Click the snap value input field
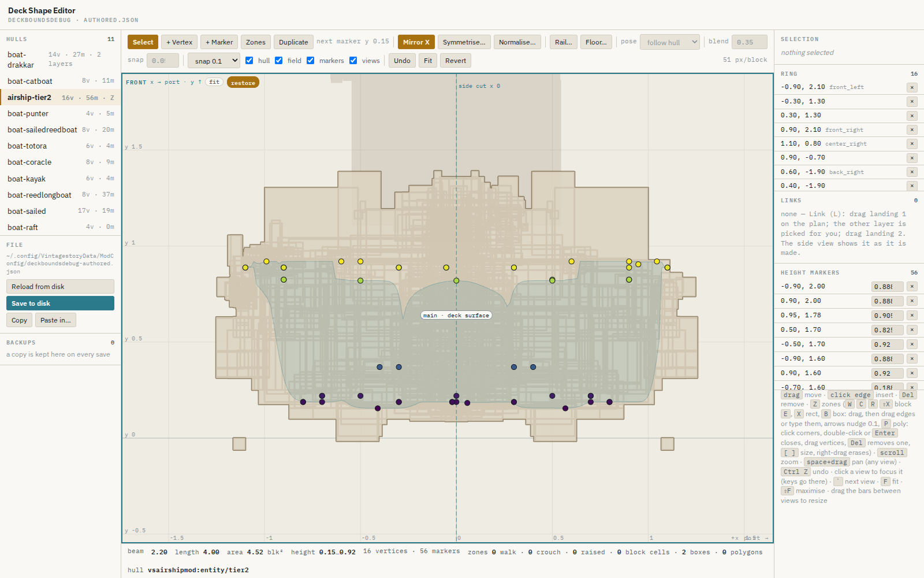 [163, 61]
